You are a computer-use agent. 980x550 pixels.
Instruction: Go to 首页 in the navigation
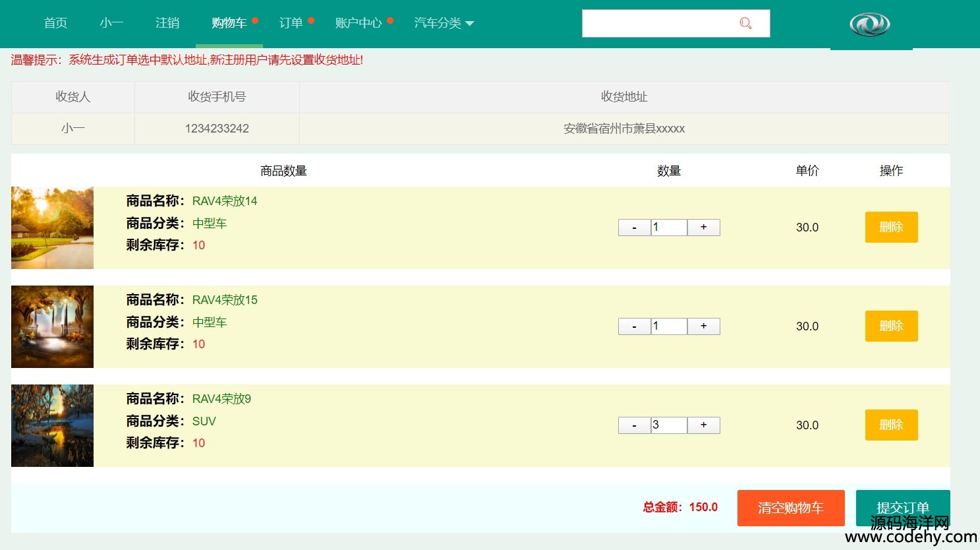tap(55, 23)
